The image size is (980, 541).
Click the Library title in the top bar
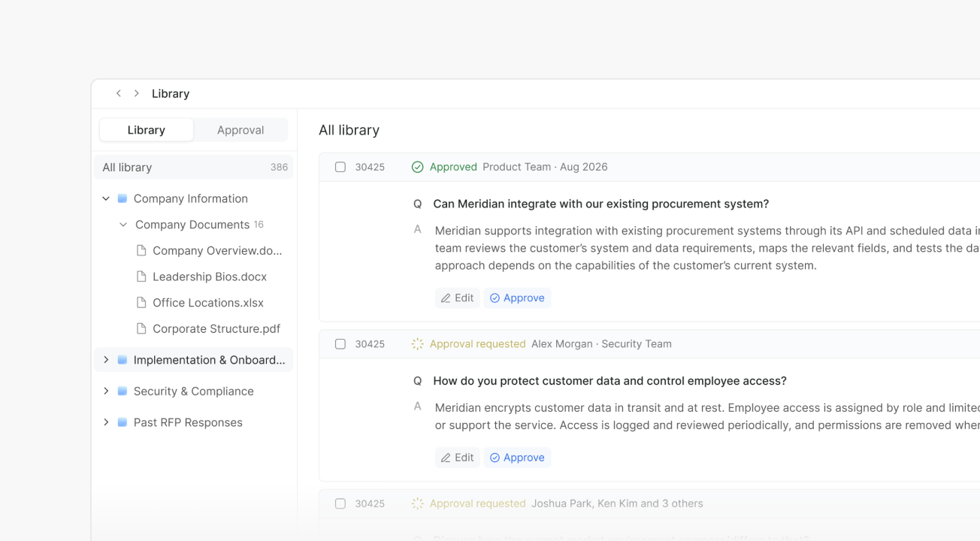(171, 93)
